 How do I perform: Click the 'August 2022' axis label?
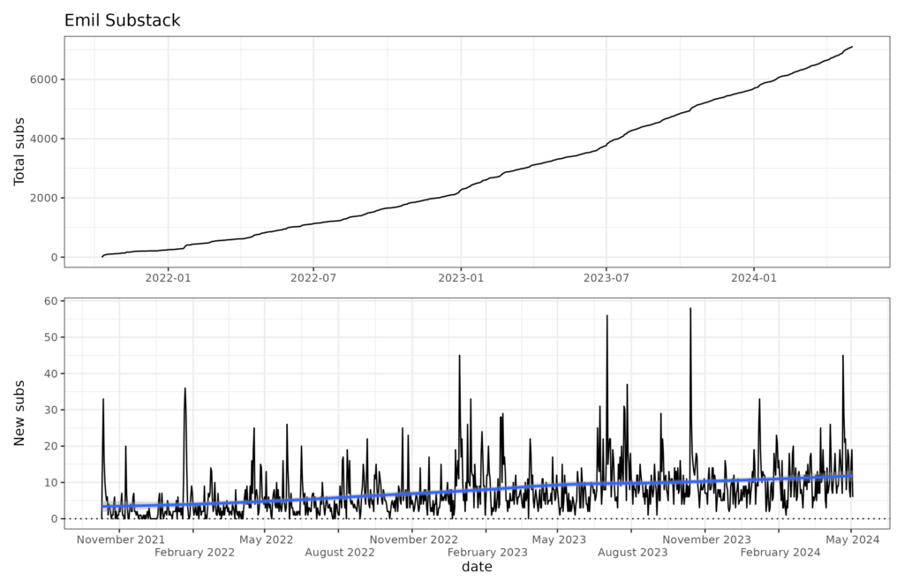pyautogui.click(x=340, y=553)
